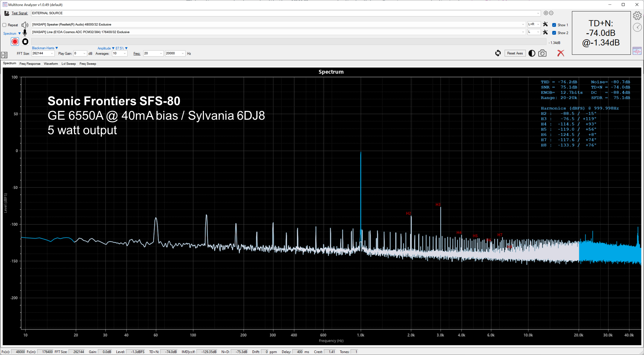Click the "Sonic Frontiers SFS-80" annotation text
This screenshot has height=355, width=644.
point(114,101)
